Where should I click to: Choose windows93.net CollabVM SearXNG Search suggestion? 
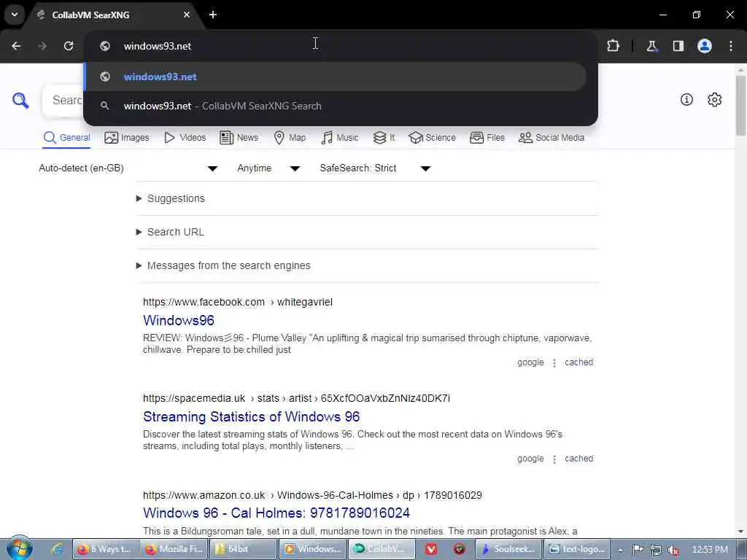click(335, 106)
